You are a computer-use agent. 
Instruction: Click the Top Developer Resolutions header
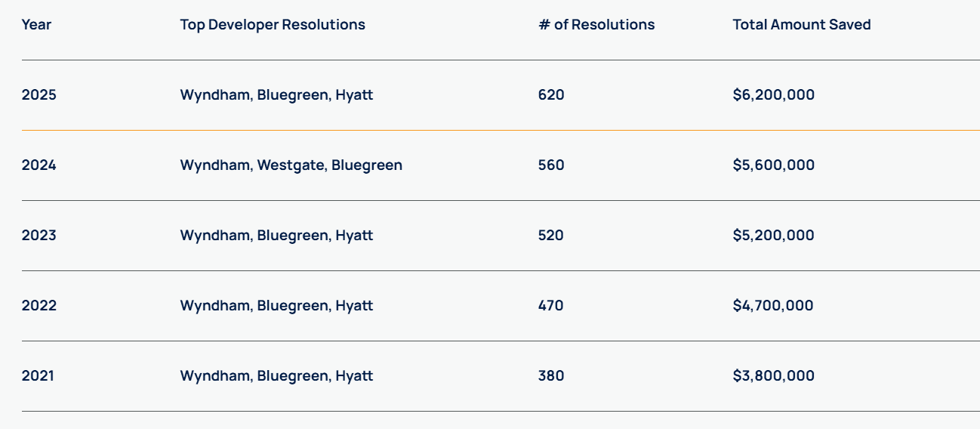click(x=272, y=25)
